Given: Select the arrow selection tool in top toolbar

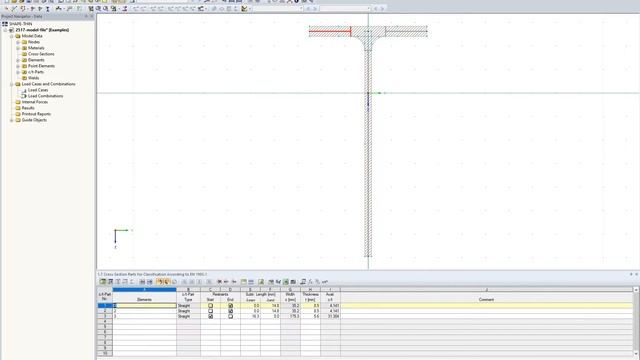Looking at the screenshot, I should click(x=7, y=9).
